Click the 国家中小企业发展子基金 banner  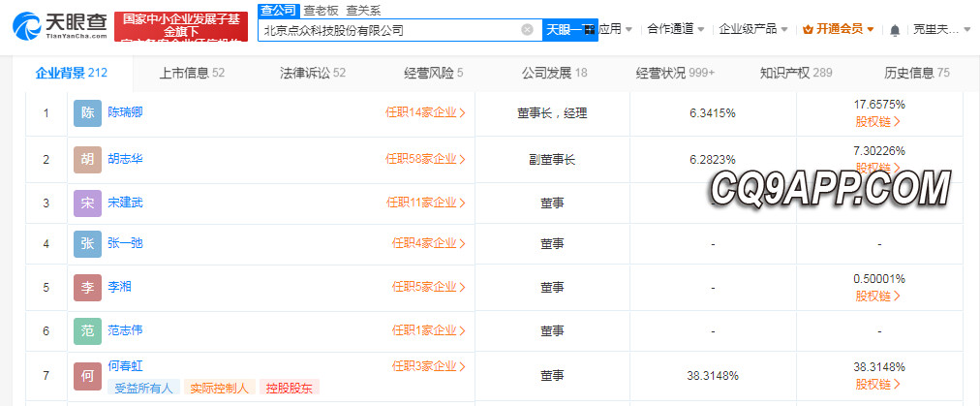pyautogui.click(x=181, y=26)
